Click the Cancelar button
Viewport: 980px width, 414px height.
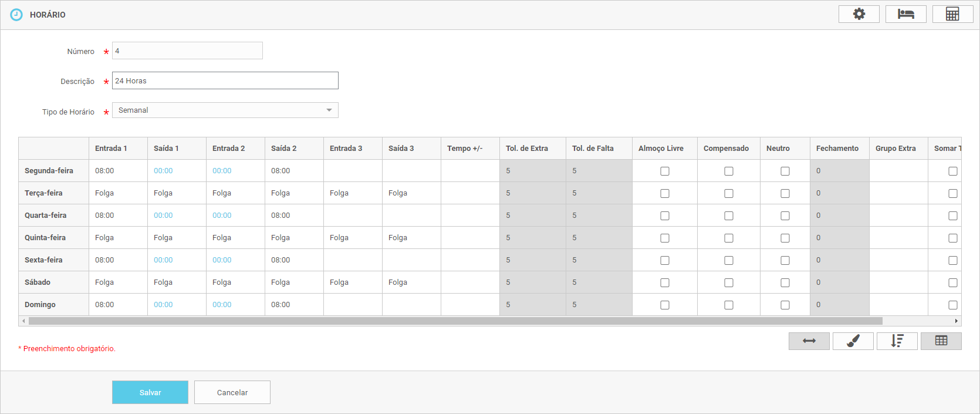tap(232, 392)
